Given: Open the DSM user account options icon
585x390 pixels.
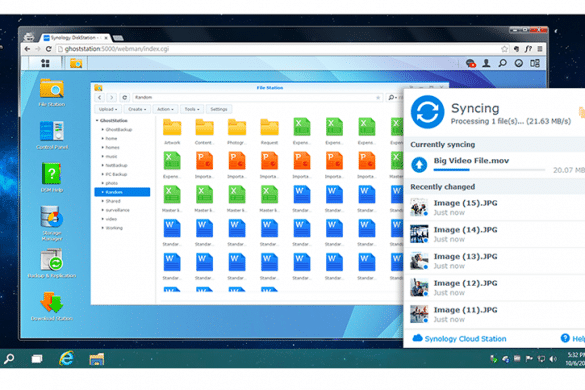Looking at the screenshot, I should [x=486, y=63].
